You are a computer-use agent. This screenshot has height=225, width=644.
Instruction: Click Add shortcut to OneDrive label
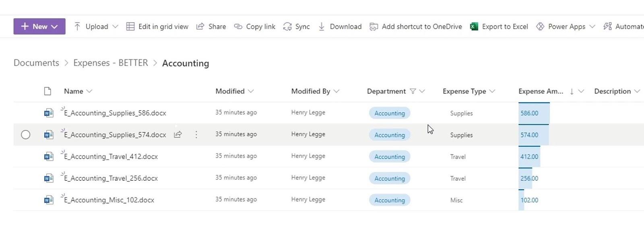[422, 27]
